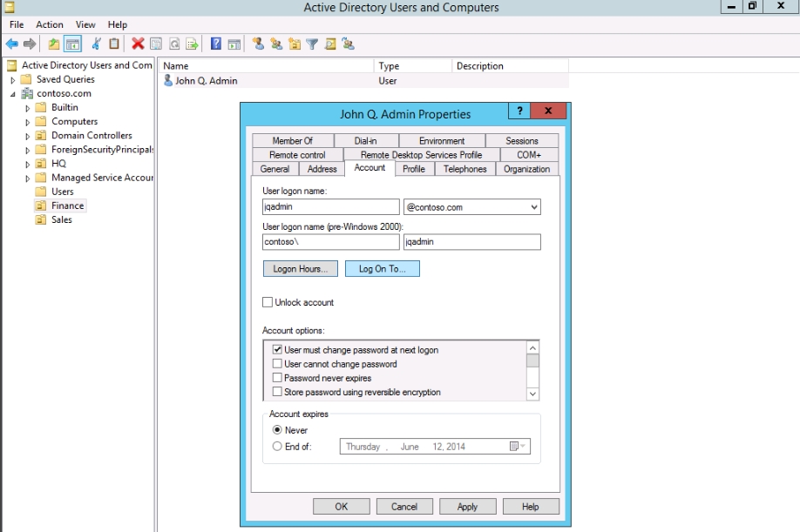Open the @contoso.com domain suffix dropdown
Viewport: 800px width, 532px height.
532,207
